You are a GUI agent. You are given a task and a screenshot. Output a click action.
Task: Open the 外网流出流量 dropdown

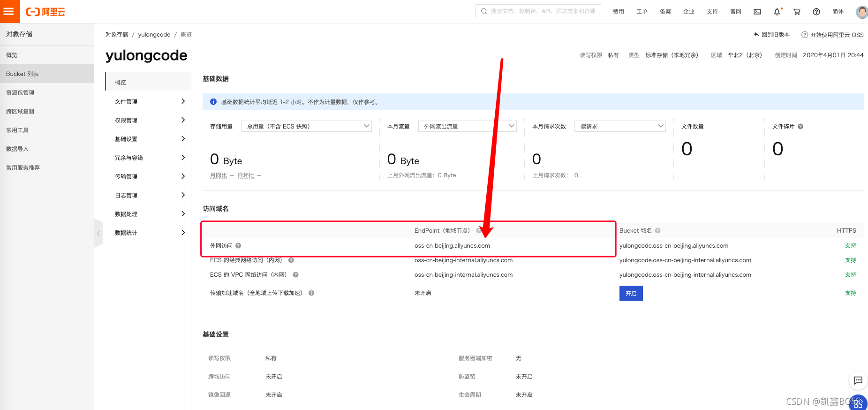pos(467,126)
